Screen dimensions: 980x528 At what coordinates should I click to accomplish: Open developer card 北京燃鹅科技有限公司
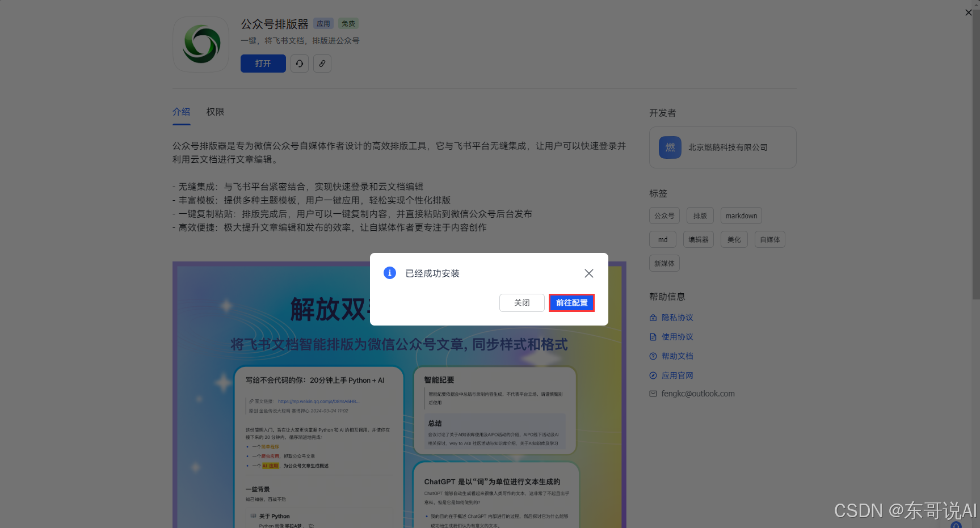click(723, 147)
